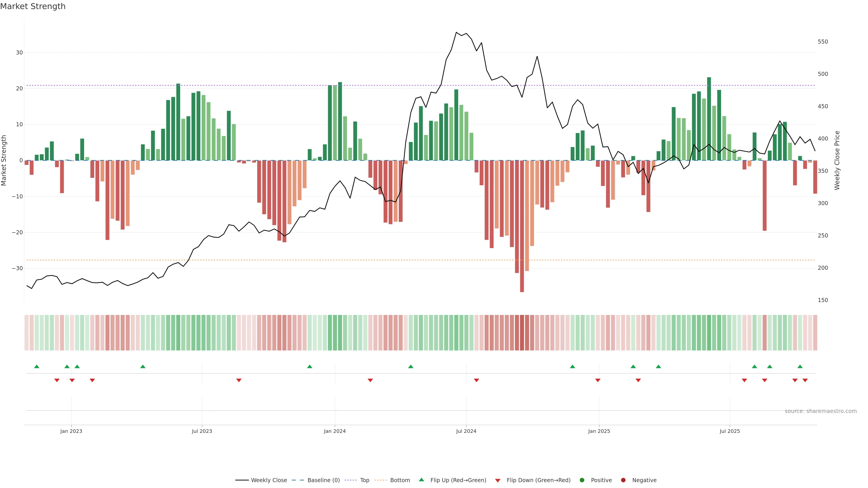Click the Market Strength chart title
This screenshot has width=868, height=488.
click(x=33, y=6)
